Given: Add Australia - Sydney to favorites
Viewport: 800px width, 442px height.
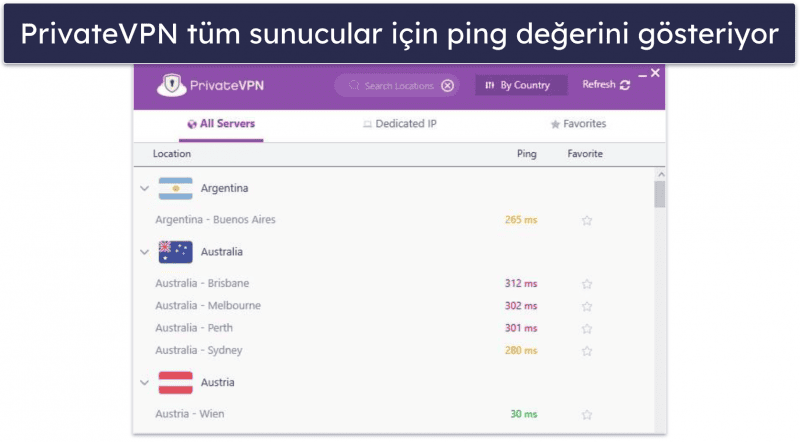Looking at the screenshot, I should click(x=587, y=351).
